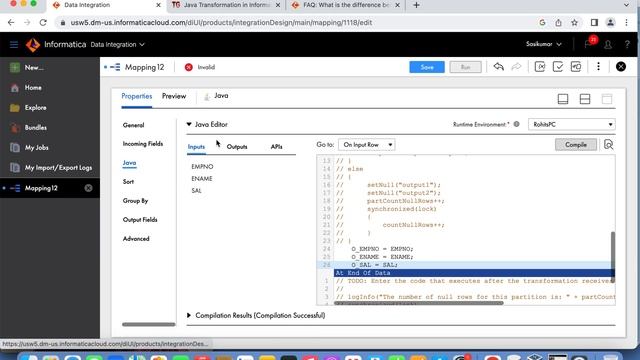640x360 pixels.
Task: Click the code editor horizontal scrollbar
Action: tap(419, 303)
